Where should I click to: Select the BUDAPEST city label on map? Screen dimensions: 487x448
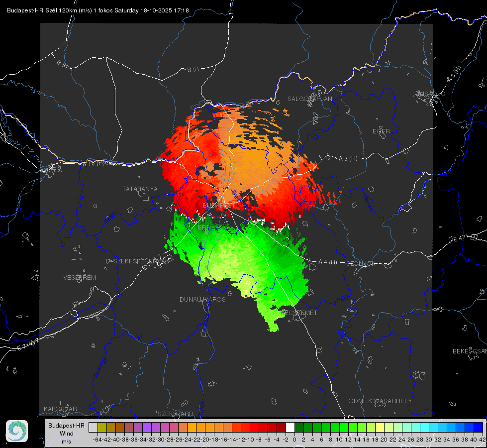(x=219, y=206)
